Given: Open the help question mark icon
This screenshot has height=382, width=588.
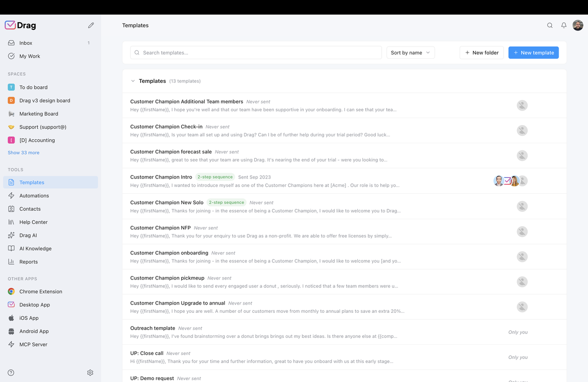Looking at the screenshot, I should pyautogui.click(x=11, y=373).
